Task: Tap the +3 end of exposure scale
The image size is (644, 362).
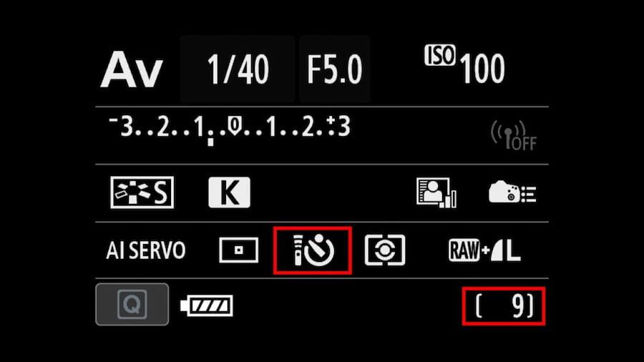Action: point(339,126)
